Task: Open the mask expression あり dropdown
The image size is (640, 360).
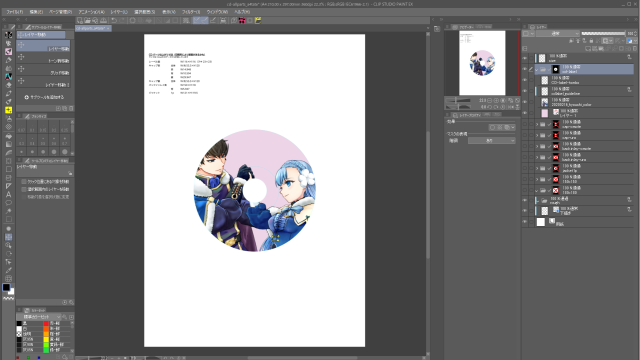Action: [x=491, y=140]
